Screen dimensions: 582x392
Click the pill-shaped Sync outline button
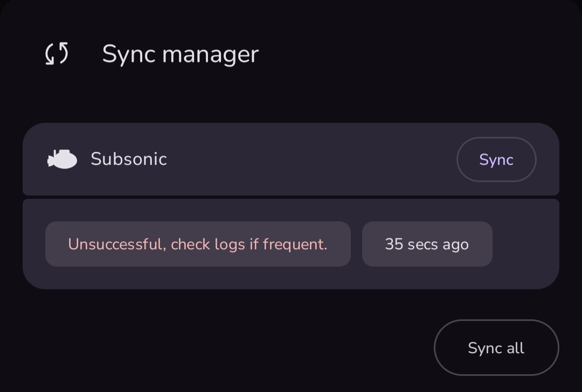pyautogui.click(x=496, y=159)
